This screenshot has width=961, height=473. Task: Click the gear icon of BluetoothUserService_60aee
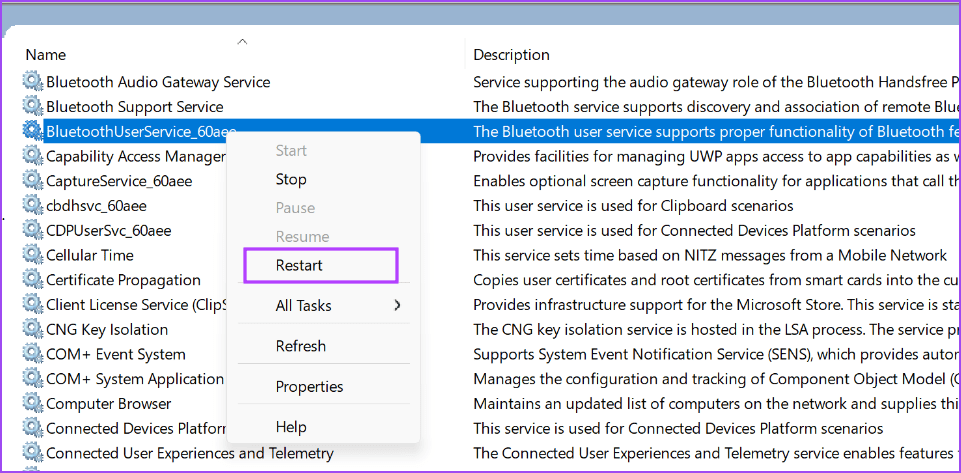pyautogui.click(x=31, y=131)
